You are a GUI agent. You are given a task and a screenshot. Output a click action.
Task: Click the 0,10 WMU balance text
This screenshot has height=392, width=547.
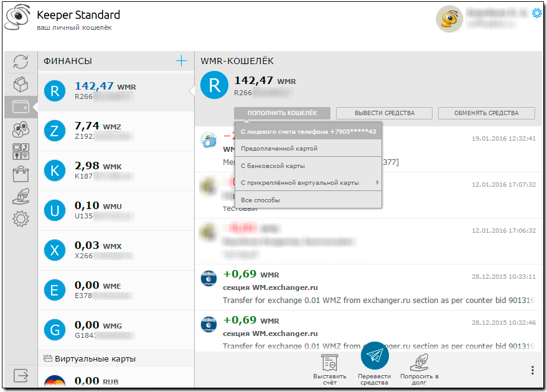pyautogui.click(x=98, y=205)
